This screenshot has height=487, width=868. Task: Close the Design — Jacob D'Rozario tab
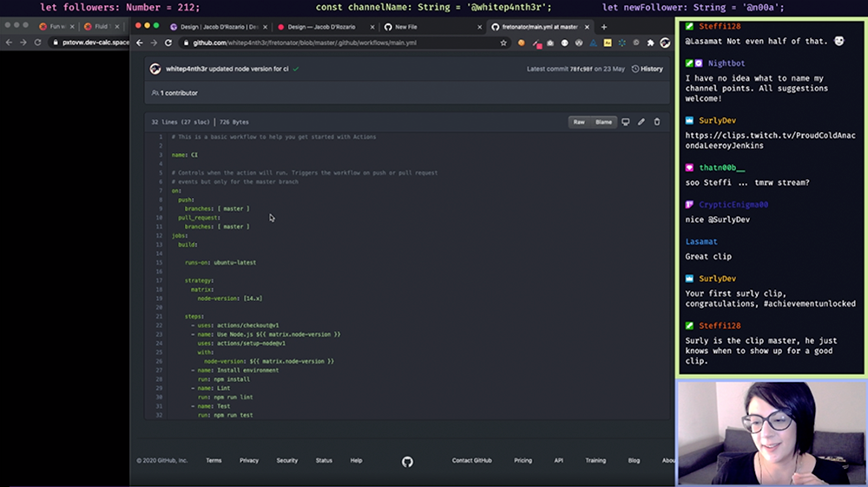372,27
